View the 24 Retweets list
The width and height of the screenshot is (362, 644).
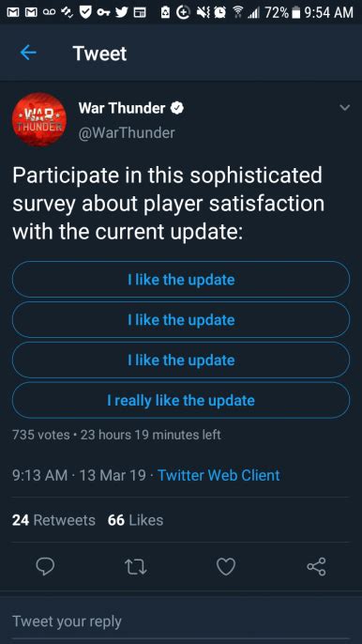point(53,520)
